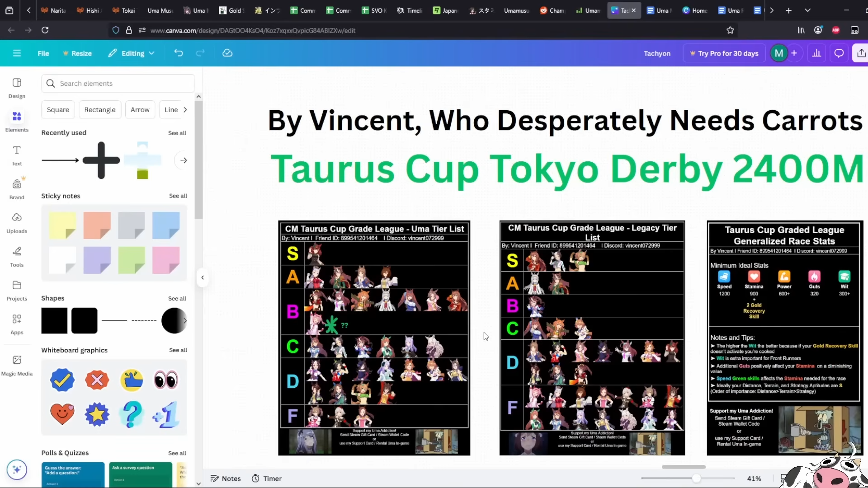The width and height of the screenshot is (868, 488).
Task: Insert the question mark graphic
Action: coord(132,414)
